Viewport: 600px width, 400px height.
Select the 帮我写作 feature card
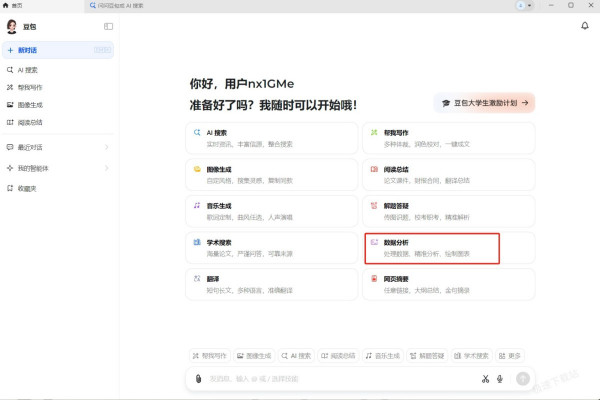point(449,138)
